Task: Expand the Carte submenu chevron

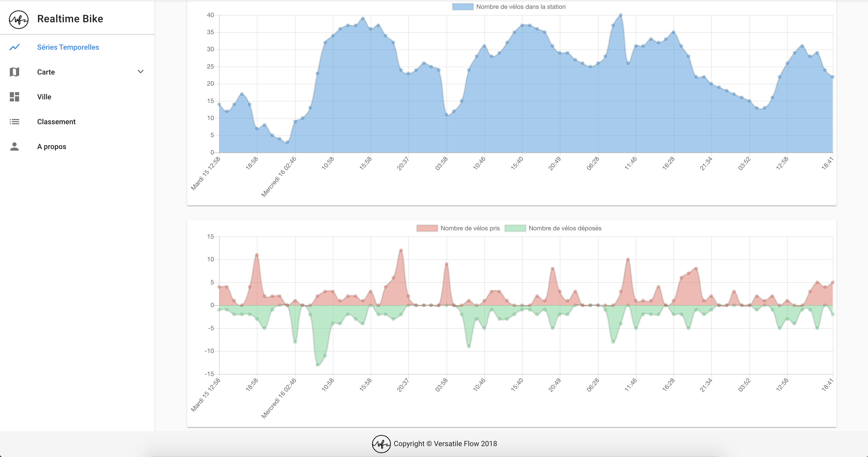Action: 141,71
